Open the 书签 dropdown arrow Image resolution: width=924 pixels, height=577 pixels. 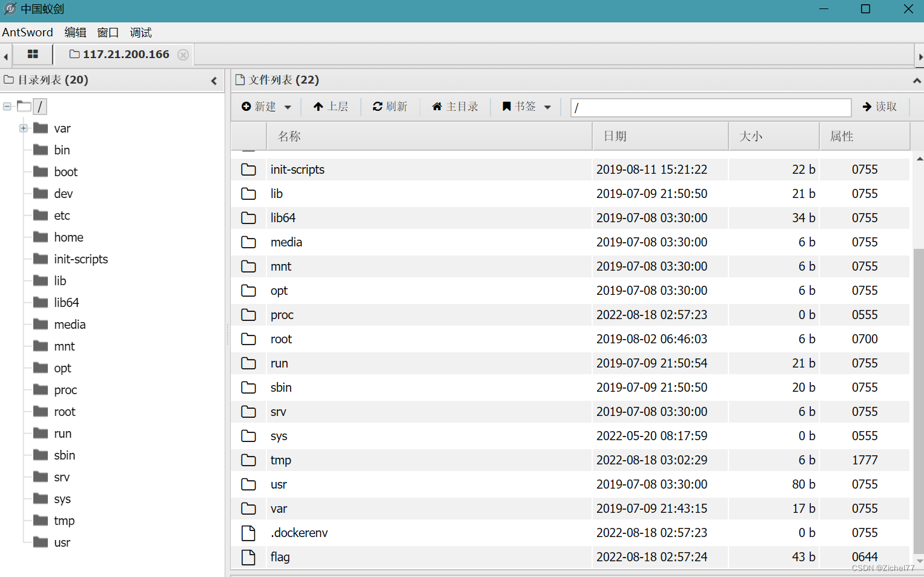coord(547,107)
